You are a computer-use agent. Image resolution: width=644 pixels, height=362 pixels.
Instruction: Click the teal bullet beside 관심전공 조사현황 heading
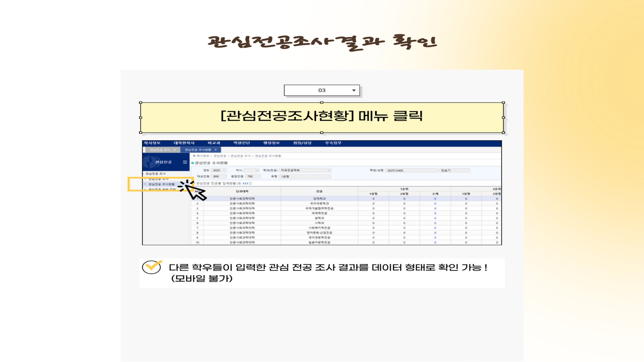pyautogui.click(x=193, y=163)
